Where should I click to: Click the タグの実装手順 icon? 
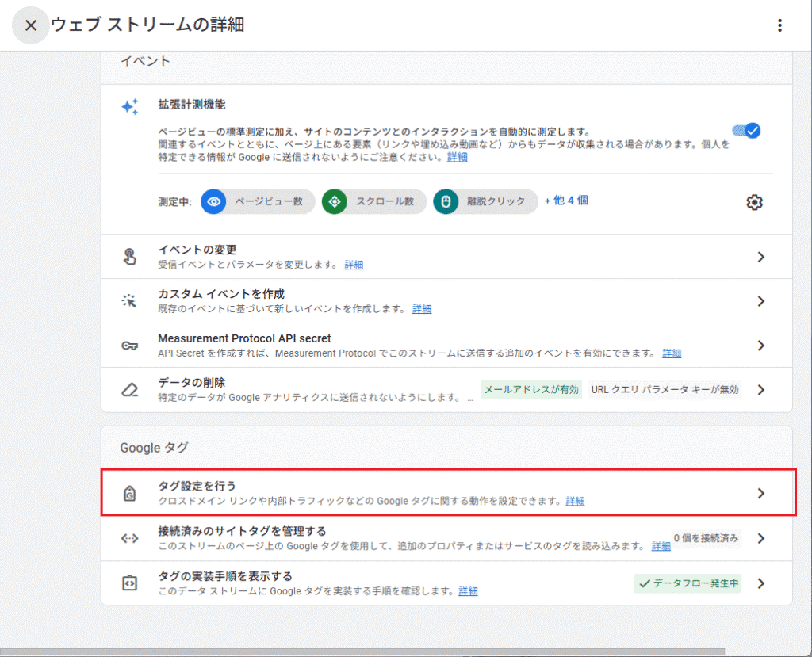(129, 582)
